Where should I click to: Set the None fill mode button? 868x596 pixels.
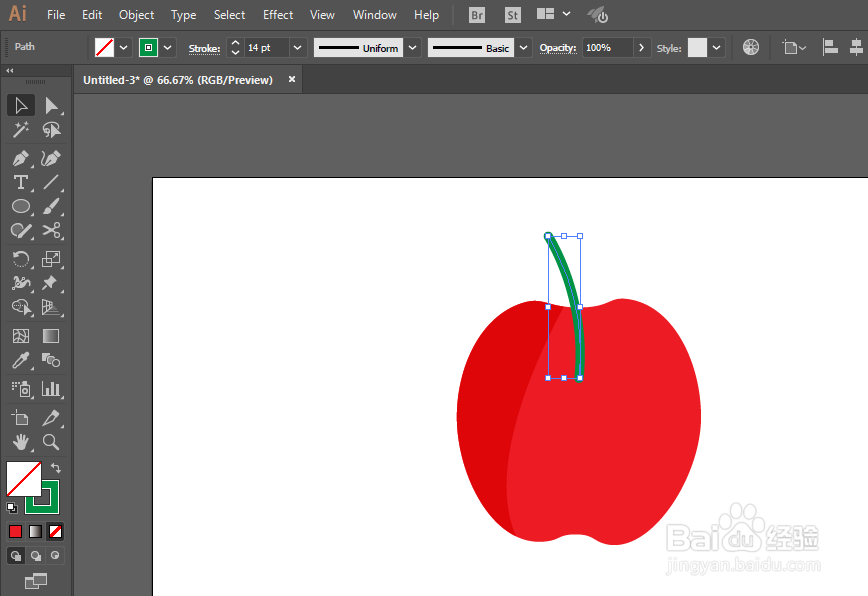[x=55, y=532]
